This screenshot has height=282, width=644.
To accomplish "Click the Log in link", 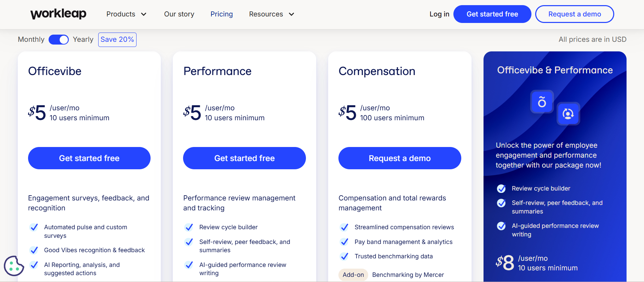I will point(439,14).
